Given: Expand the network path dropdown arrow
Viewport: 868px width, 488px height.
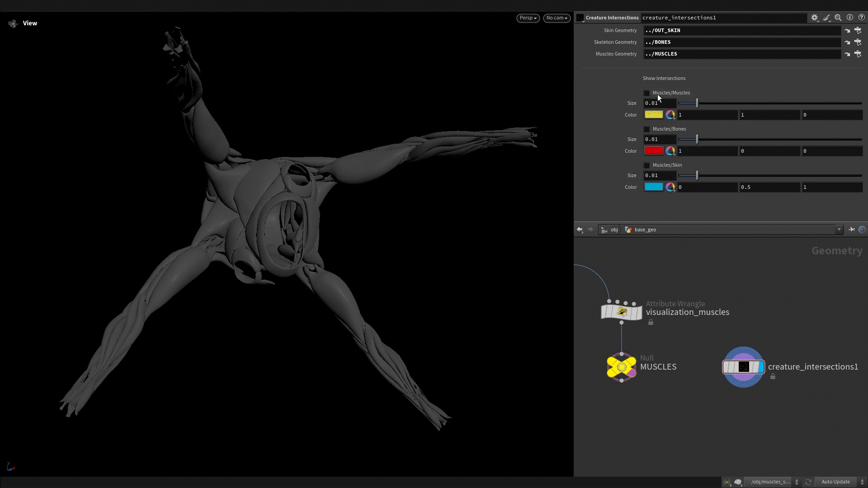Looking at the screenshot, I should click(839, 230).
